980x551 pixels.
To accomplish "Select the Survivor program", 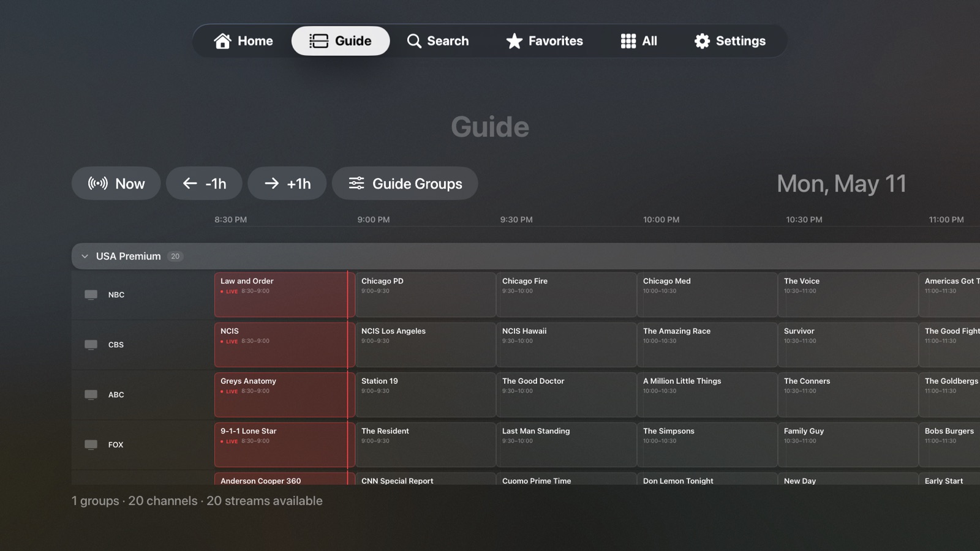I will point(848,345).
